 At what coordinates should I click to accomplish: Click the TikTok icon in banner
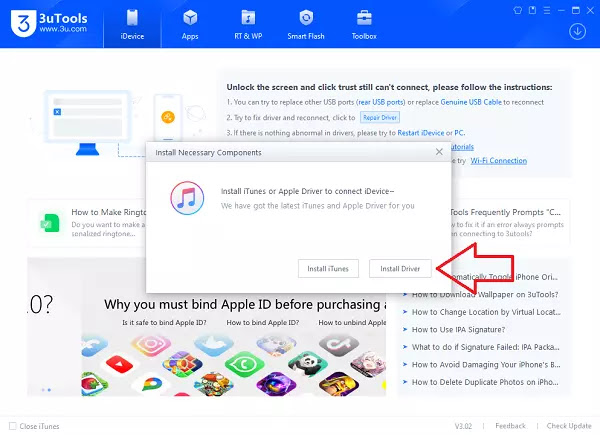[339, 345]
